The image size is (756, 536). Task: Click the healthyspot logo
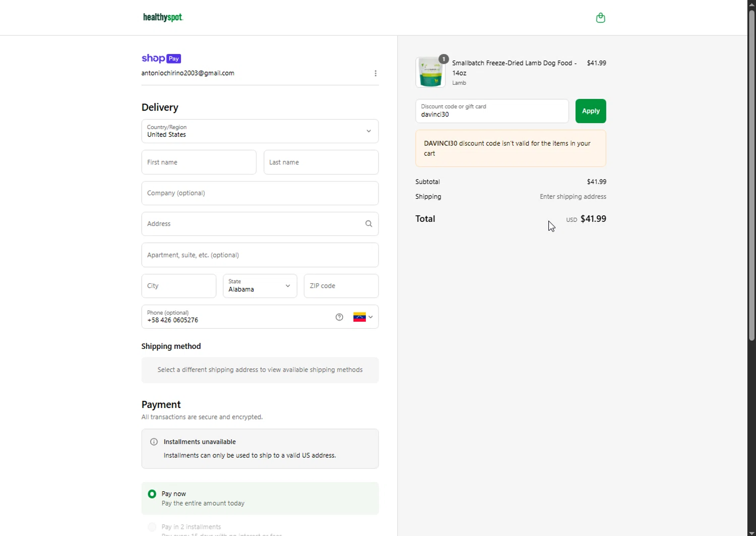pos(163,18)
